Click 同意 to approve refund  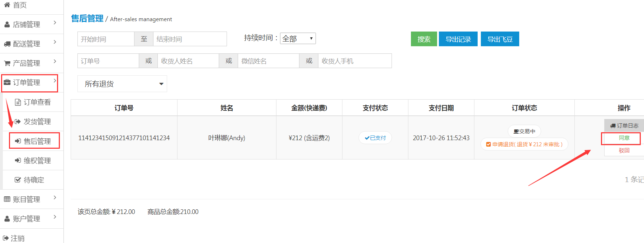(624, 138)
